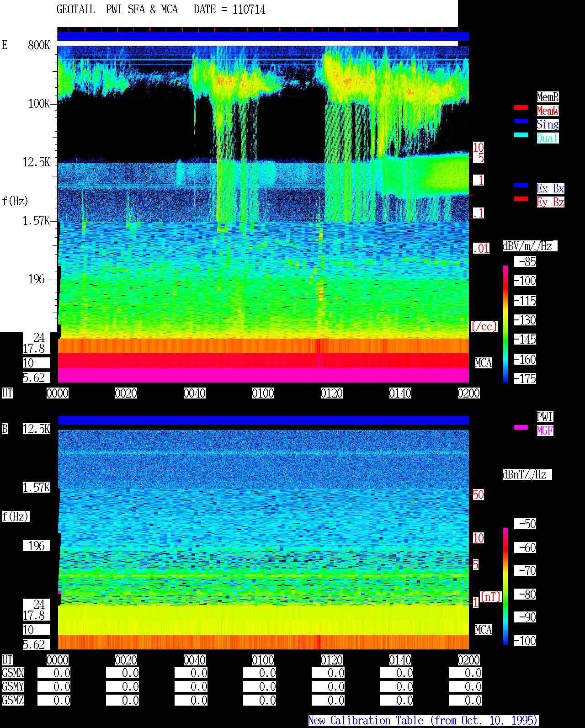This screenshot has height=728, width=585.
Task: Click the PWI legend label
Action: 545,417
